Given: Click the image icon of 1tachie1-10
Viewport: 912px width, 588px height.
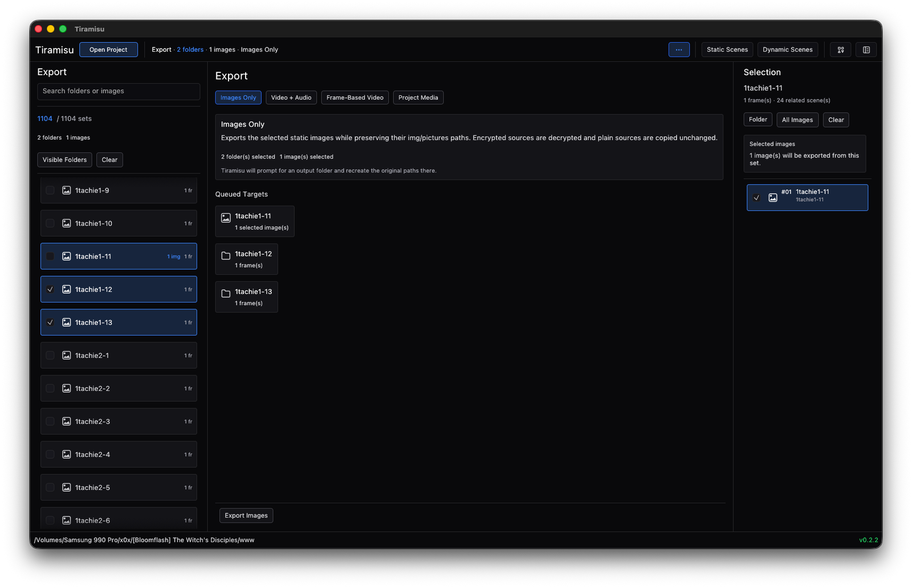Looking at the screenshot, I should 67,223.
